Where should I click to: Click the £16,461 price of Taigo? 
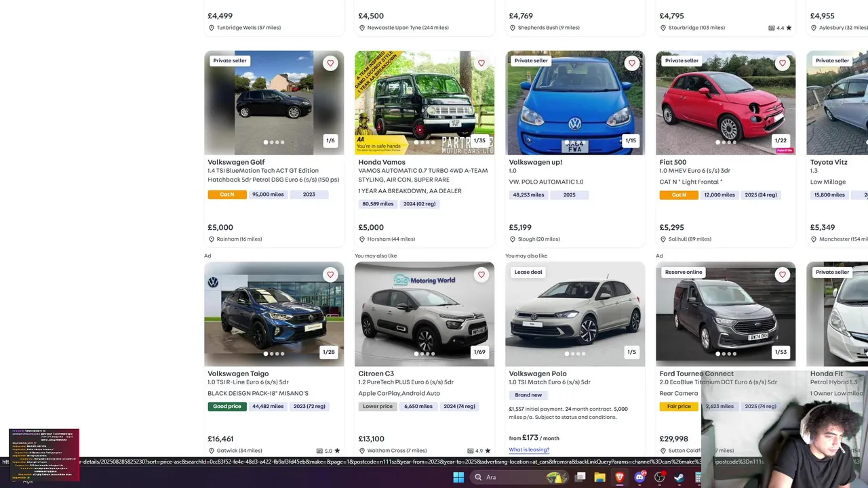pyautogui.click(x=220, y=439)
